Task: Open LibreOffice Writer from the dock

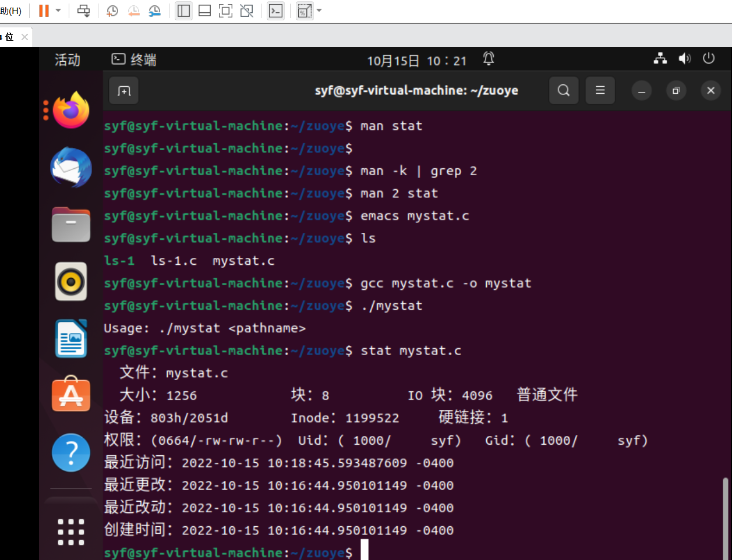Action: [71, 338]
